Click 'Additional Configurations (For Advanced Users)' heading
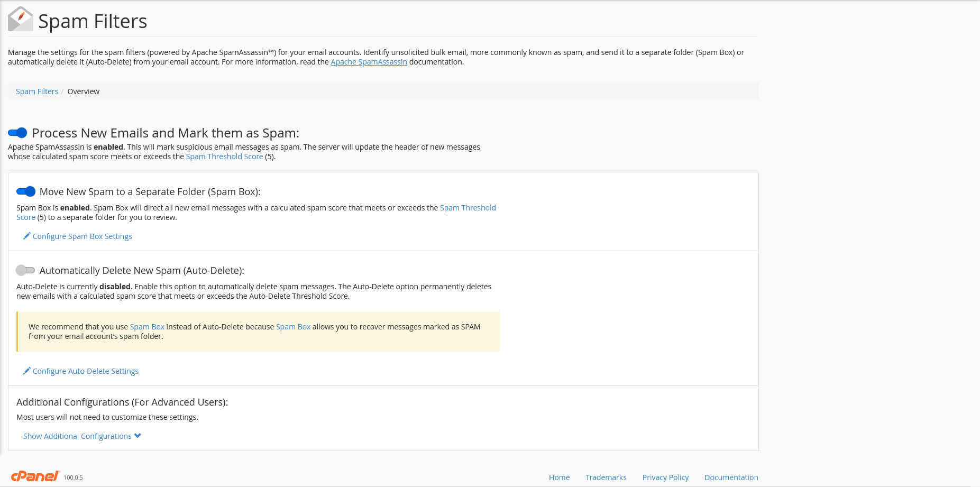The height and width of the screenshot is (487, 980). click(122, 402)
